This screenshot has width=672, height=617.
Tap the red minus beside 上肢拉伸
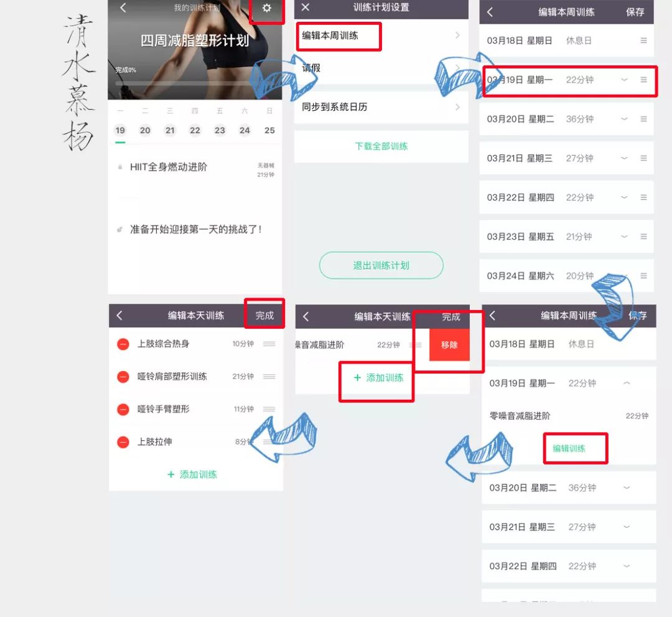coord(123,442)
